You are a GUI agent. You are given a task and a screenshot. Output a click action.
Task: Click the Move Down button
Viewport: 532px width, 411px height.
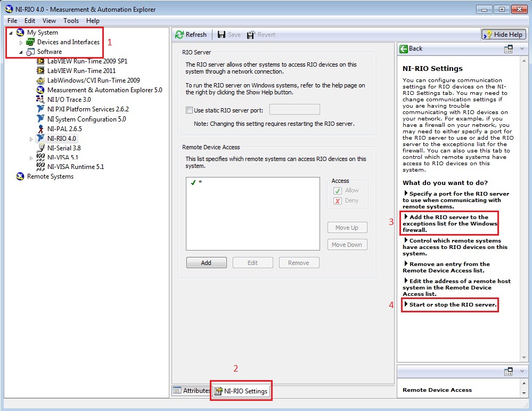click(x=347, y=245)
